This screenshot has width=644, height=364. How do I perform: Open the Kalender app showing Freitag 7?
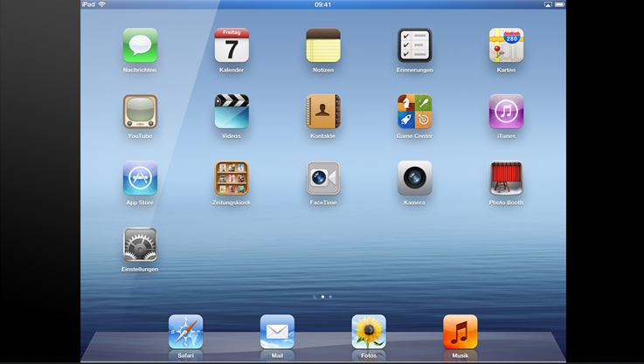click(x=232, y=45)
